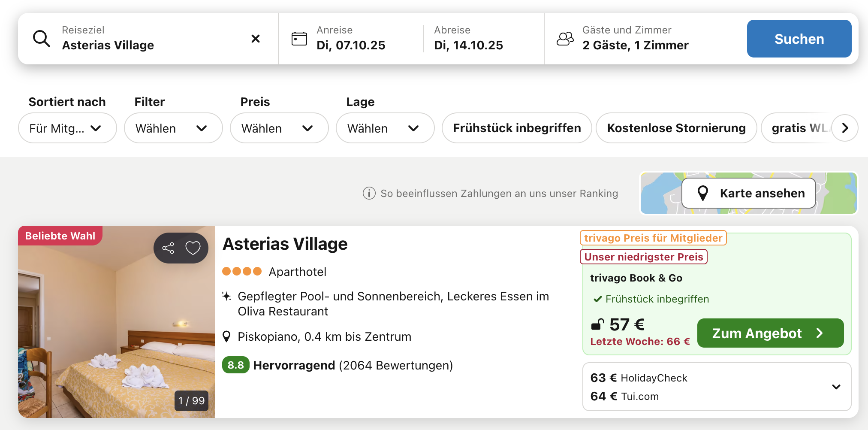Open So beeinflussen Zahlungen ranking info
This screenshot has height=430, width=868.
(x=499, y=194)
